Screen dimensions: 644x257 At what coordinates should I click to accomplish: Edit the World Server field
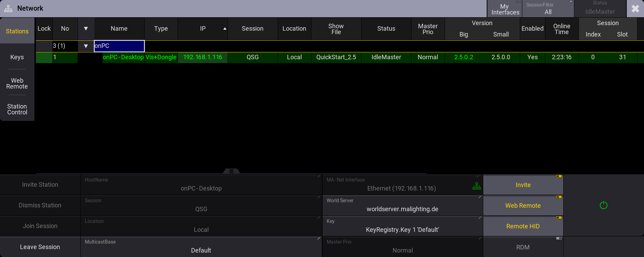[403, 205]
